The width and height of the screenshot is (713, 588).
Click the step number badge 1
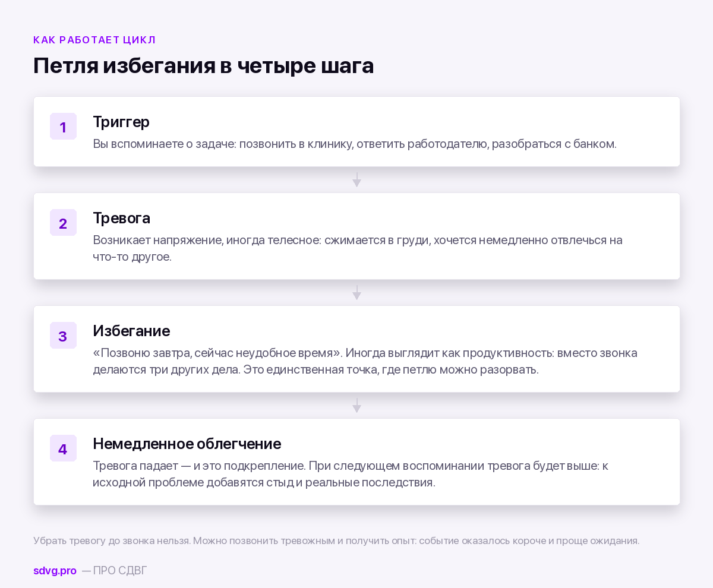(63, 127)
